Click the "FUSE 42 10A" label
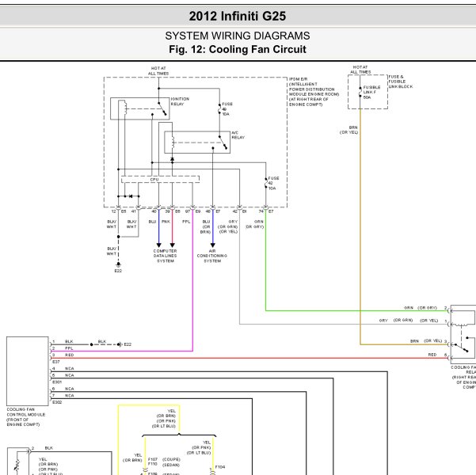The height and width of the screenshot is (475, 476). tap(273, 184)
